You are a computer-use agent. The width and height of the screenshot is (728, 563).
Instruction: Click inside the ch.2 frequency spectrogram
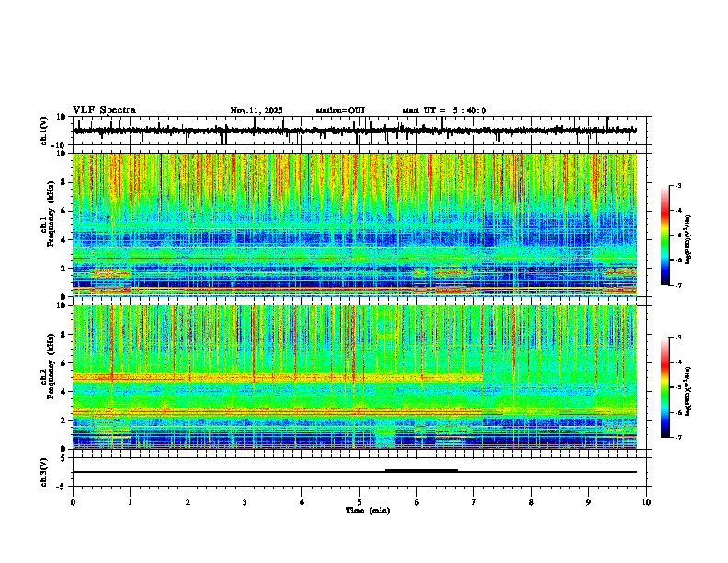[x=355, y=377]
